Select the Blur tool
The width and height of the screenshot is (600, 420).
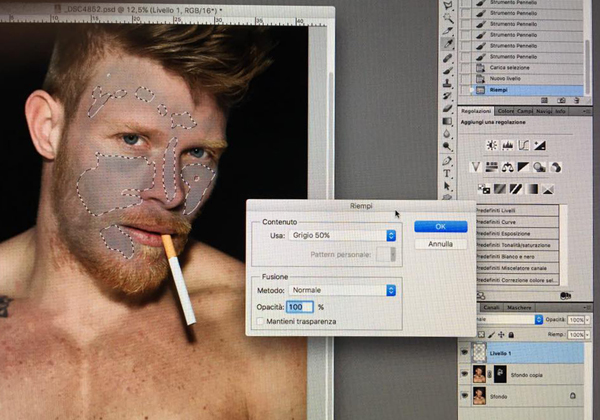447,134
